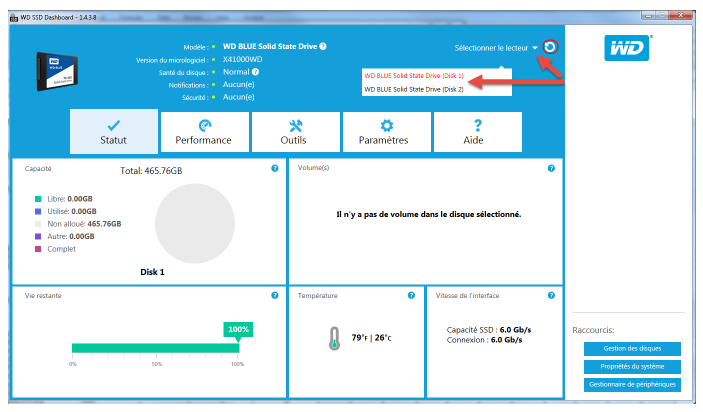Click the Disk 1 label under chart
The width and height of the screenshot is (703, 412).
pos(152,272)
